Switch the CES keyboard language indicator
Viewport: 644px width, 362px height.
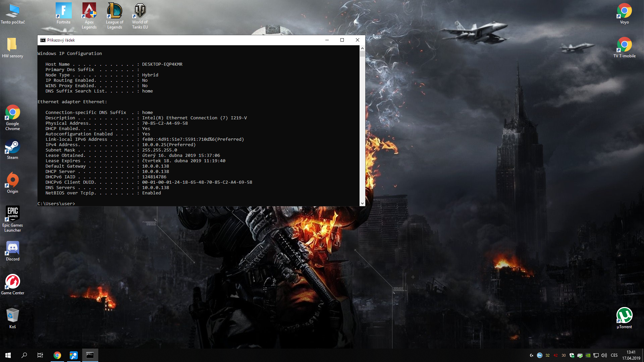[614, 355]
